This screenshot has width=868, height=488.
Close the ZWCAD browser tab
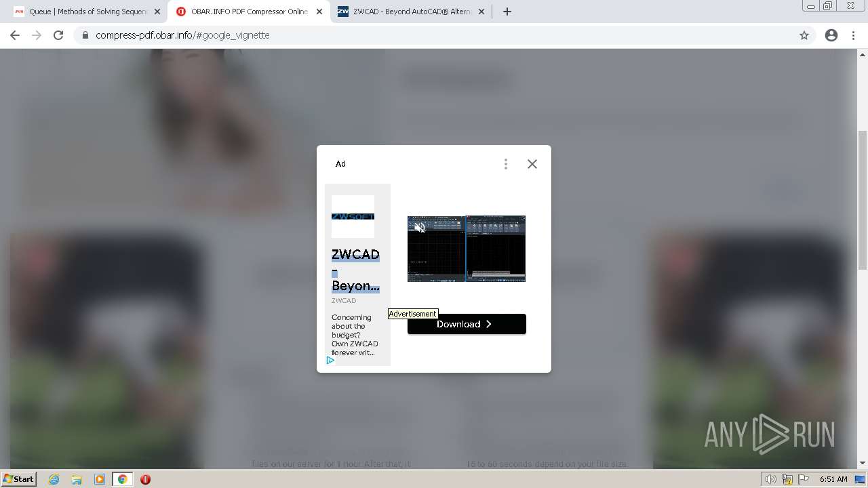(481, 12)
